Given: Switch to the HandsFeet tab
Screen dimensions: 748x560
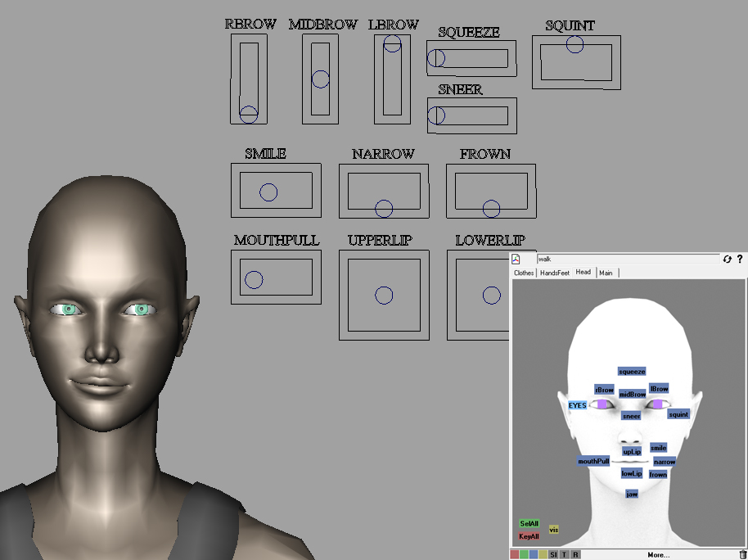Looking at the screenshot, I should click(554, 273).
